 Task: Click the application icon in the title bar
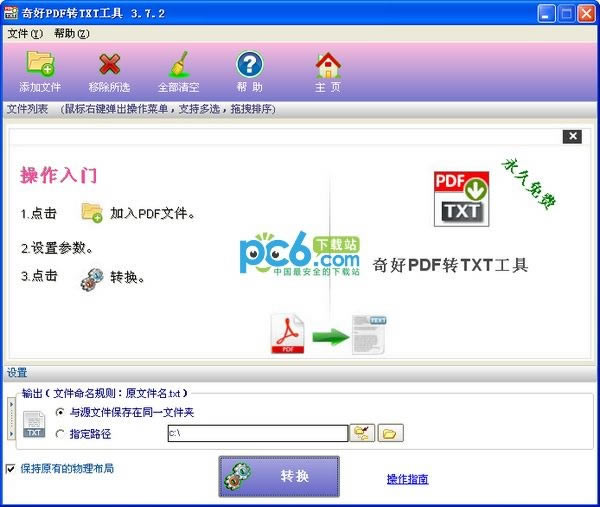(x=11, y=13)
